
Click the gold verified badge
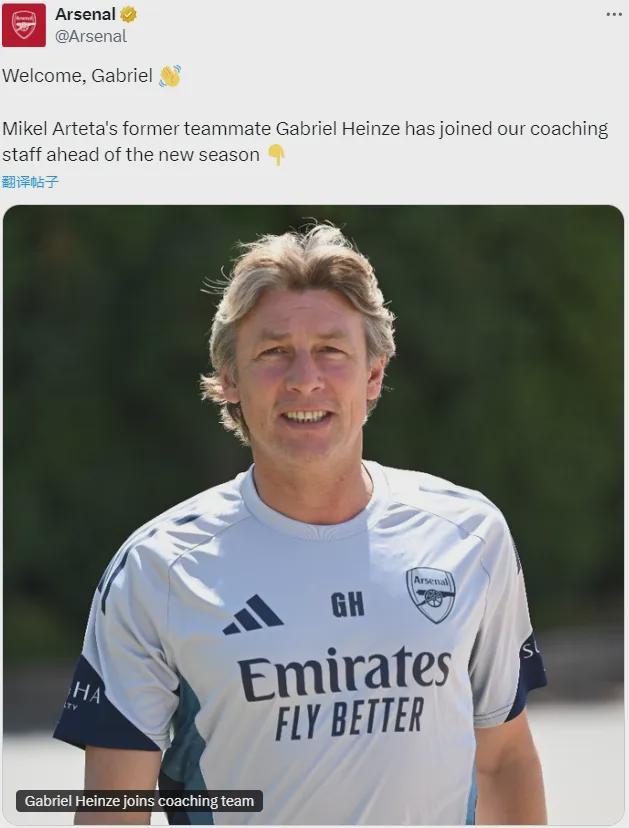click(x=128, y=15)
